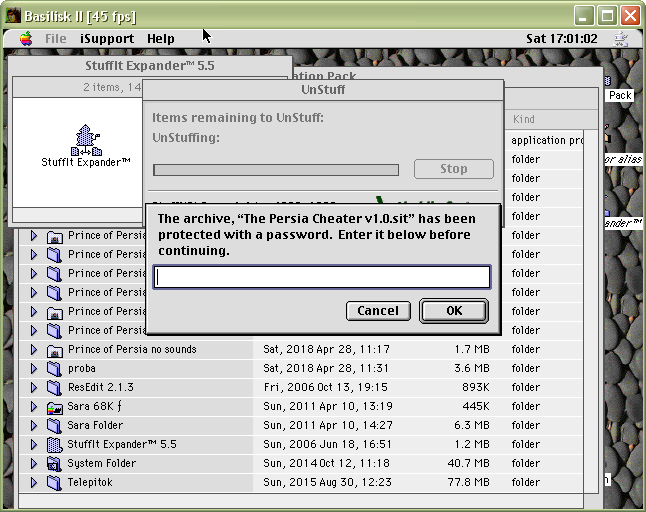The height and width of the screenshot is (512, 646).
Task: Expand the Telepitok folder triangle
Action: coord(34,482)
